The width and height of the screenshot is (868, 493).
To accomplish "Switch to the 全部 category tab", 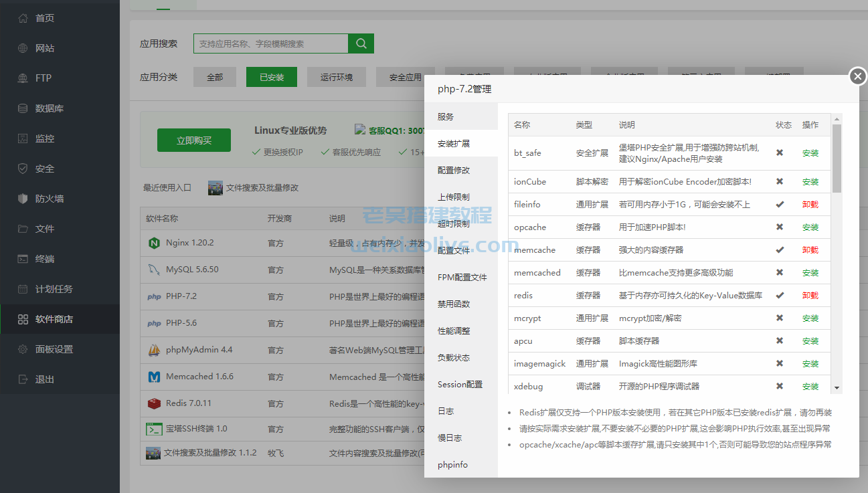I will coord(214,76).
